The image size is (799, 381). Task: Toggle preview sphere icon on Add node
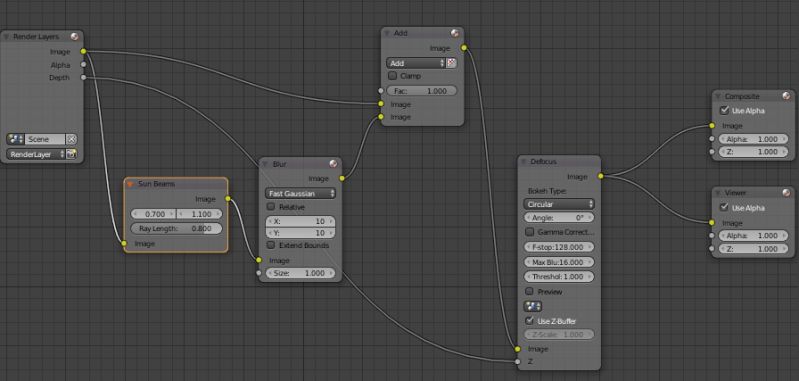coord(455,33)
